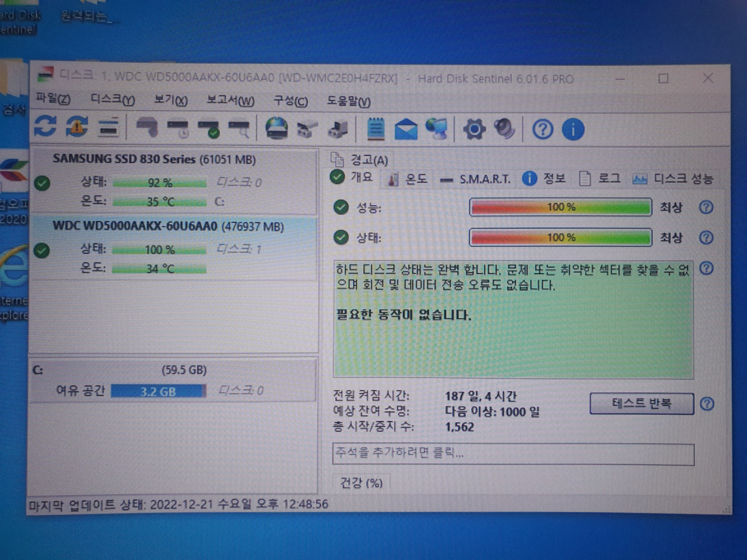This screenshot has height=560, width=747.
Task: Click the 테스트 반복 button
Action: coord(642,403)
